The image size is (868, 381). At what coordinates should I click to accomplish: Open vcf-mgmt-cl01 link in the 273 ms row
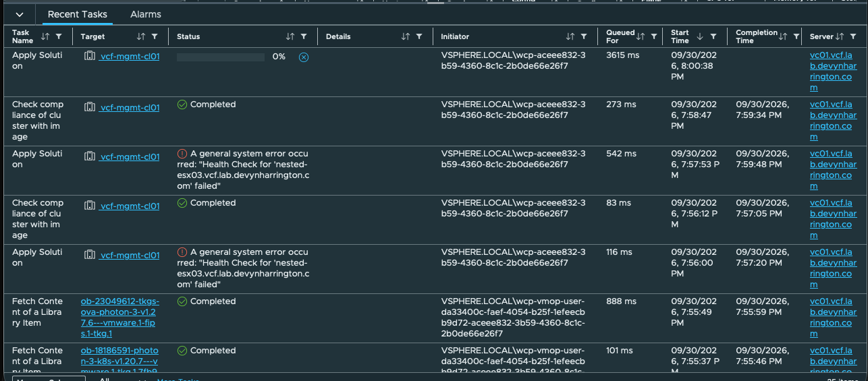(130, 107)
